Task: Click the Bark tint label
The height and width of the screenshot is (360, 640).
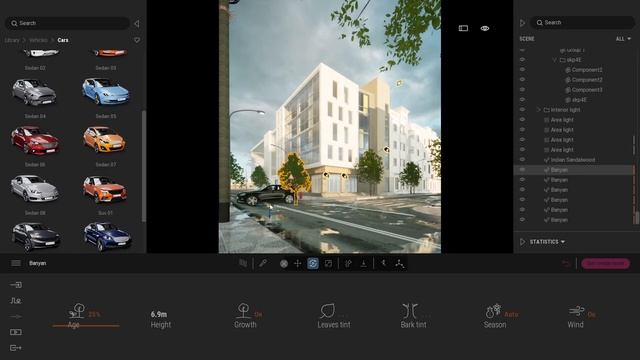Action: (x=413, y=325)
